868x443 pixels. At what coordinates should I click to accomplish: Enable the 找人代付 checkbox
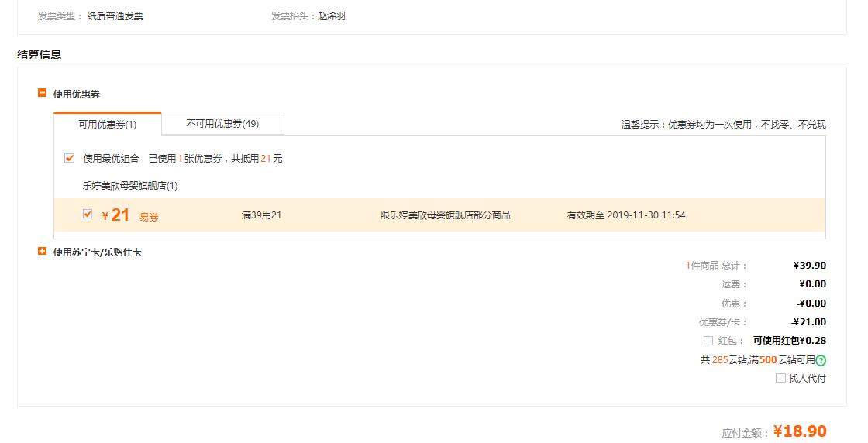point(780,378)
